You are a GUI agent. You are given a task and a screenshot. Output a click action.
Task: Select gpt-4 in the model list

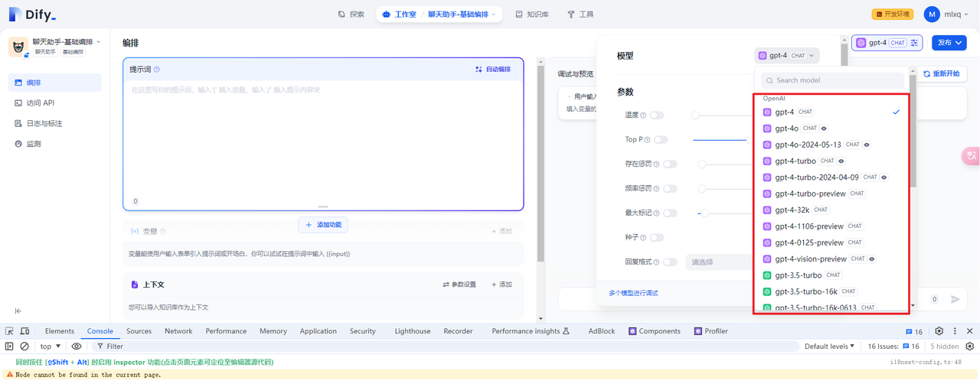[x=832, y=112]
